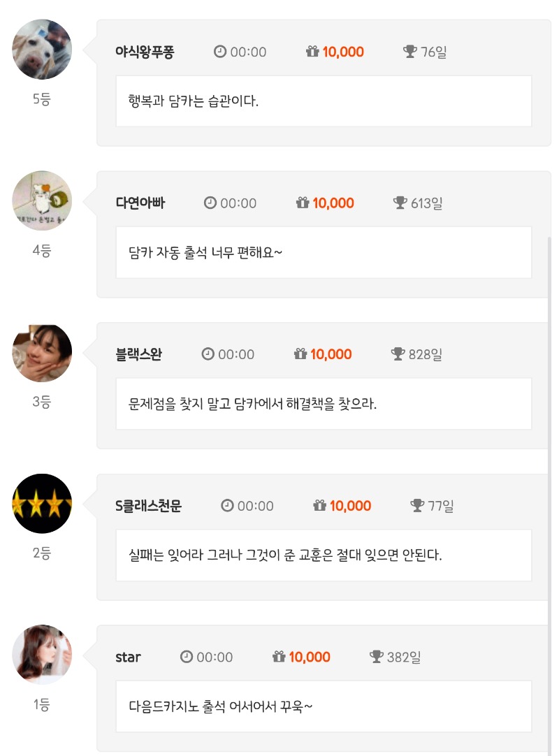Viewport: 559px width, 756px height.
Task: Open the 1등 user star's avatar
Action: click(x=42, y=655)
